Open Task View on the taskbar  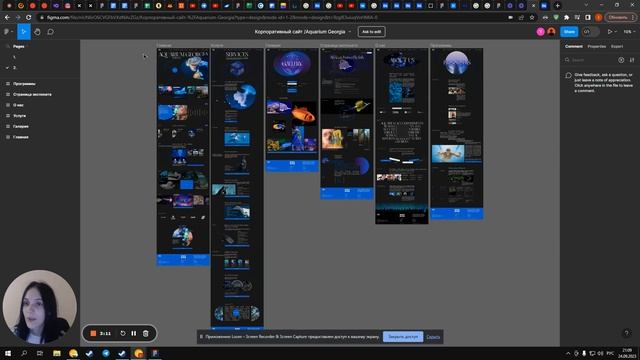pos(40,353)
